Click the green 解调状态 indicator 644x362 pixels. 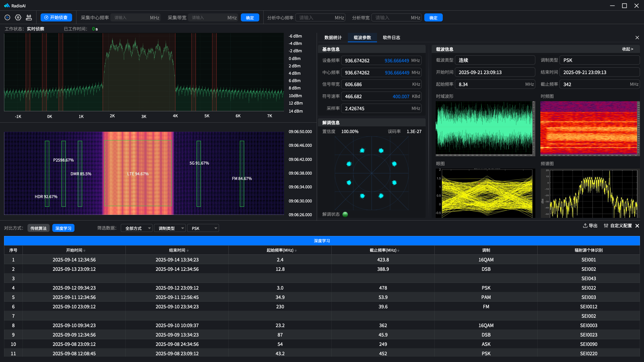345,214
